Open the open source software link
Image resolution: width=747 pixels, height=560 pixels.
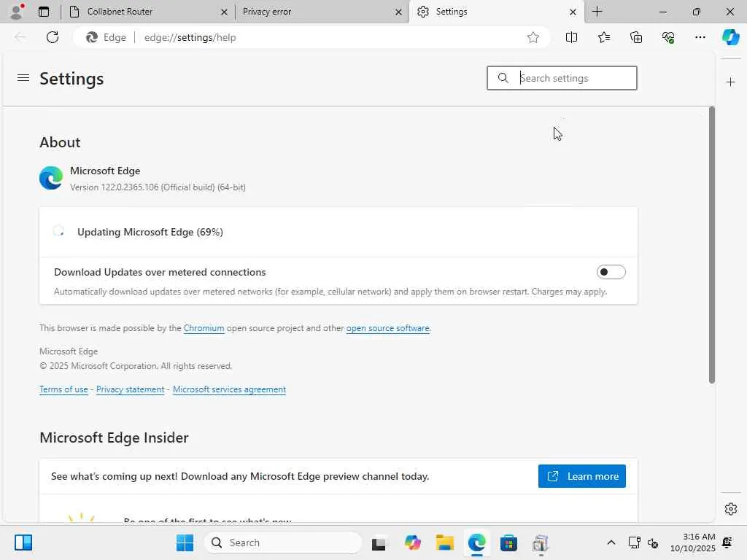click(x=388, y=328)
